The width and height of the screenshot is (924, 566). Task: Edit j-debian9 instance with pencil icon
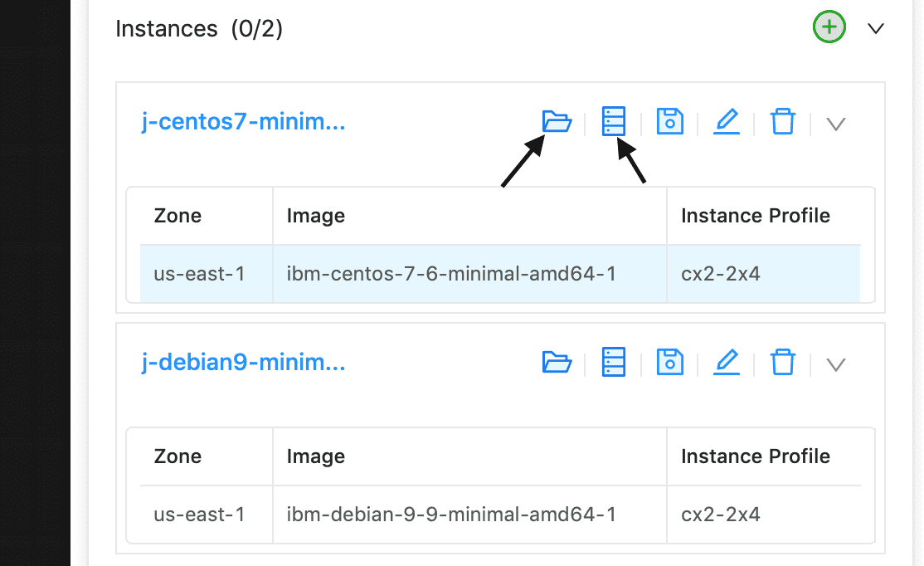pos(727,362)
